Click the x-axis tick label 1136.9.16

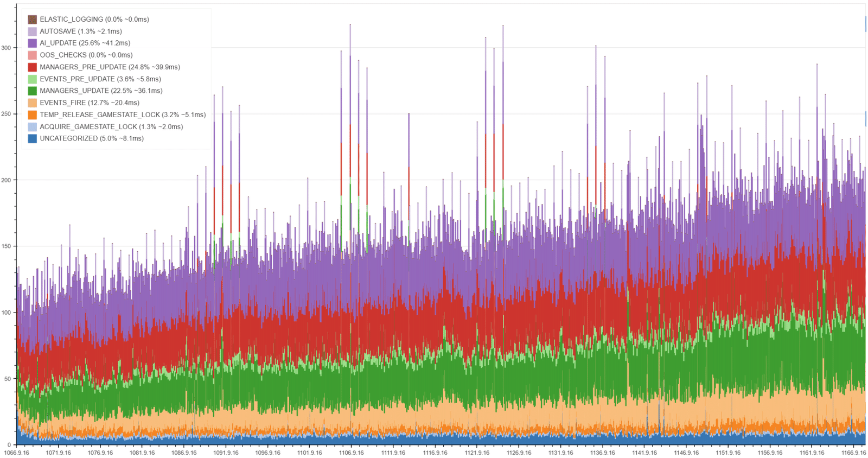point(603,453)
